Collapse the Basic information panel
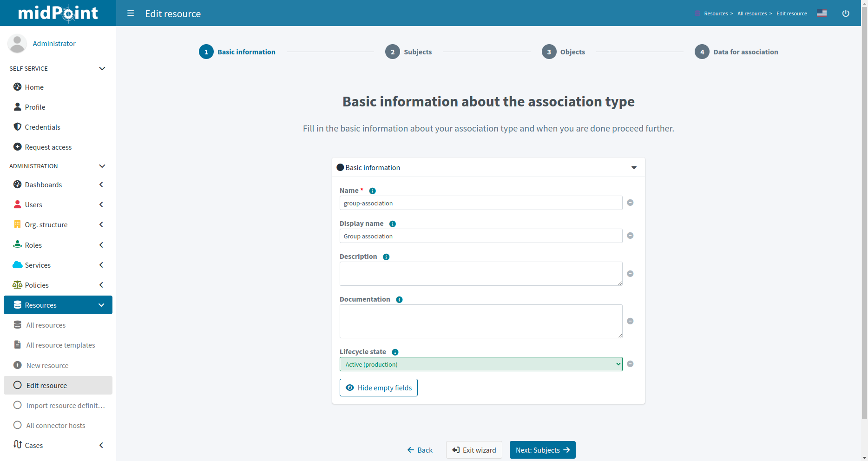This screenshot has height=461, width=868. click(x=634, y=168)
